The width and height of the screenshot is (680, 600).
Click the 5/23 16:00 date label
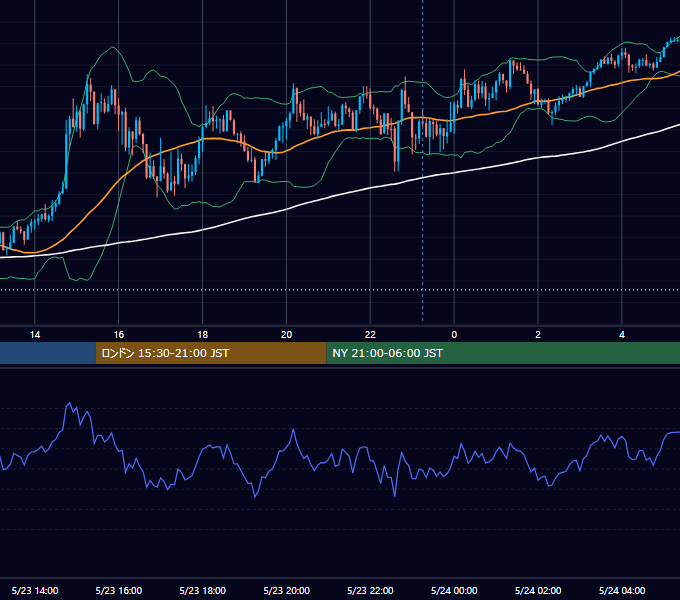[118, 590]
